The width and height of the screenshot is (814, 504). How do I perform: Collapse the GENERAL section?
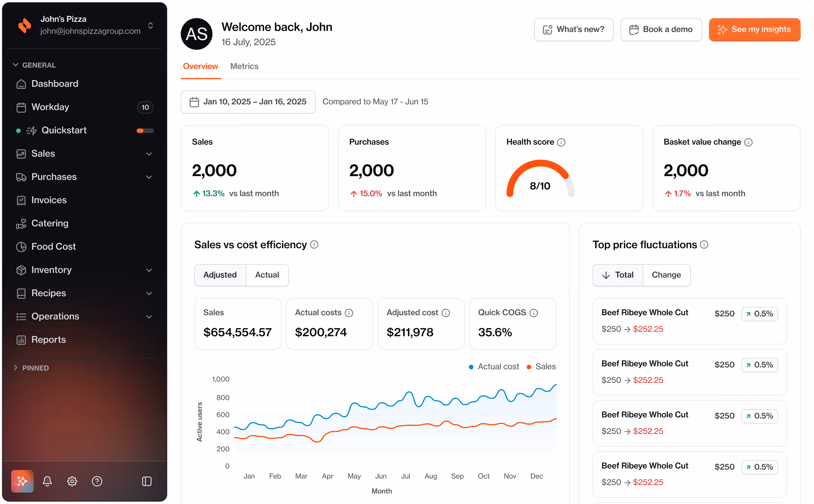point(34,65)
